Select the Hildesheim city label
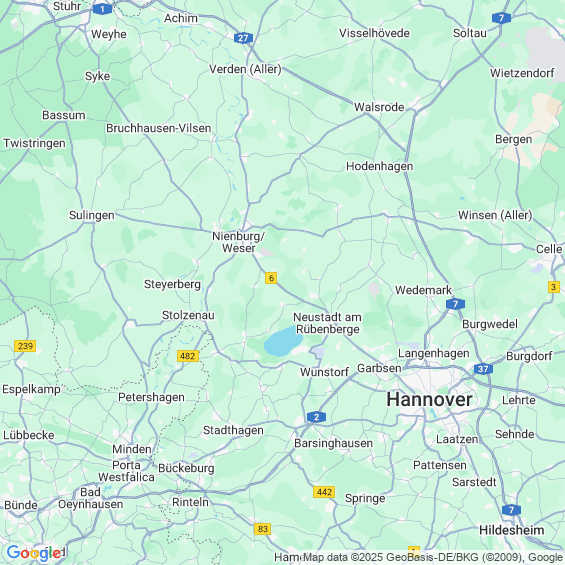565x565 pixels. tap(512, 530)
